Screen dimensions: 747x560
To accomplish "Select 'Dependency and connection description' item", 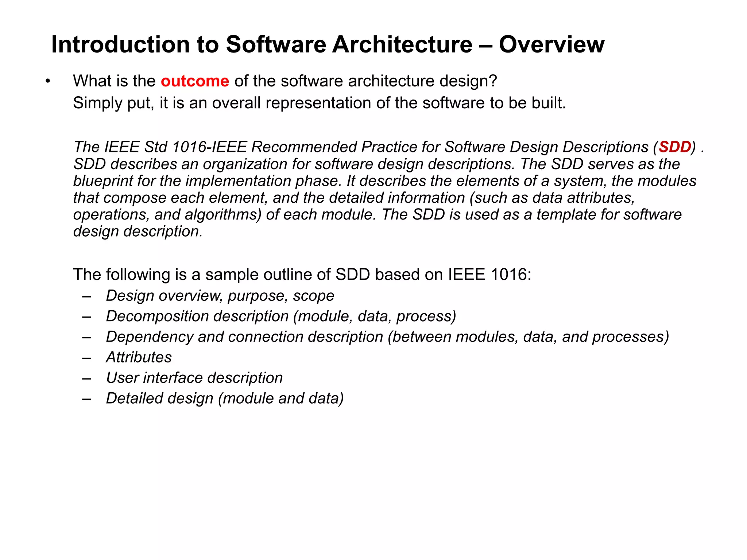I will click(x=387, y=337).
